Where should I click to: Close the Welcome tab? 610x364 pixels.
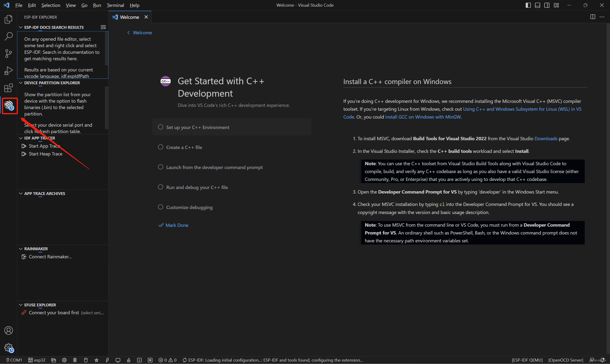146,17
